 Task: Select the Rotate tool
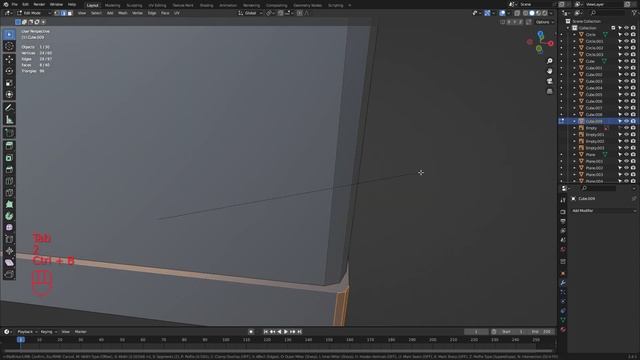[x=9, y=71]
